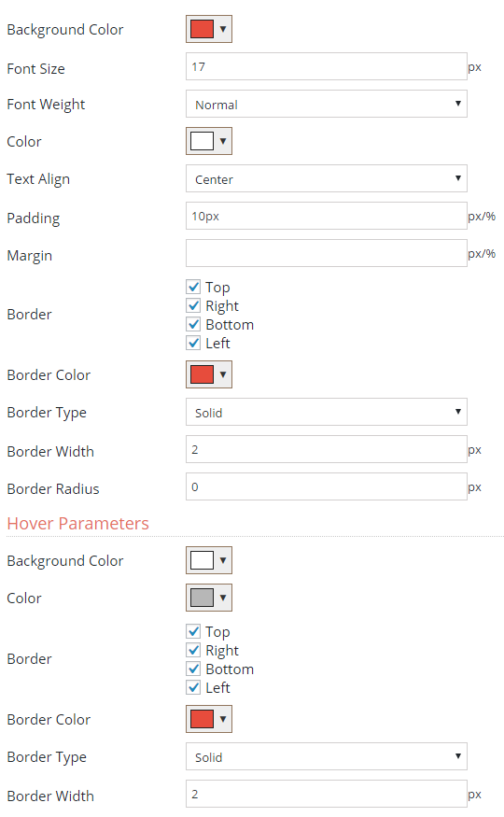The height and width of the screenshot is (817, 504).
Task: Expand the Font Weight Normal dropdown
Action: point(327,105)
